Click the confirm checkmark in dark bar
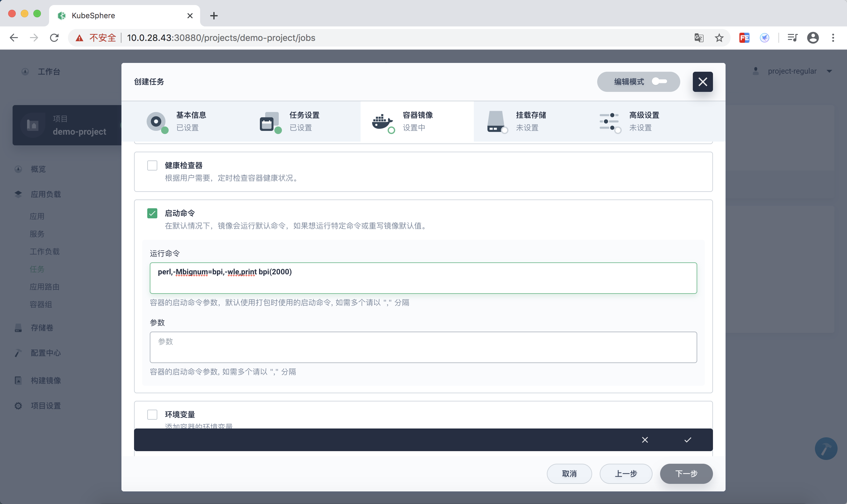 click(687, 440)
